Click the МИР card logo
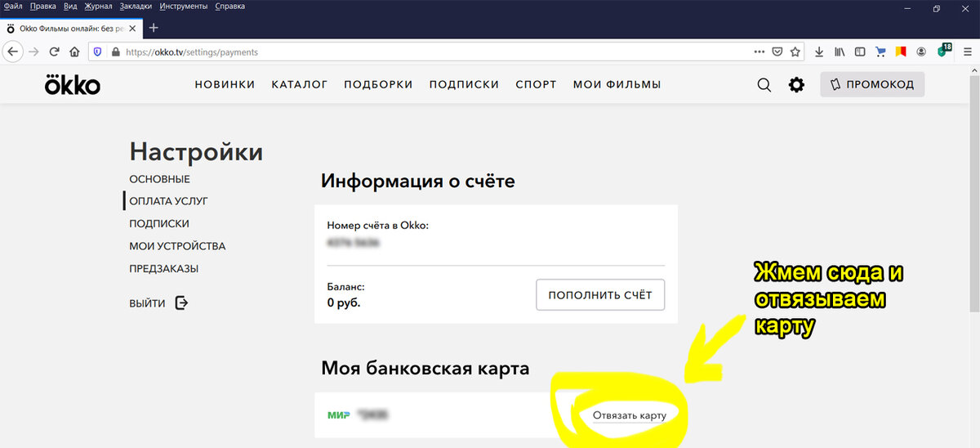This screenshot has width=980, height=448. [x=339, y=415]
